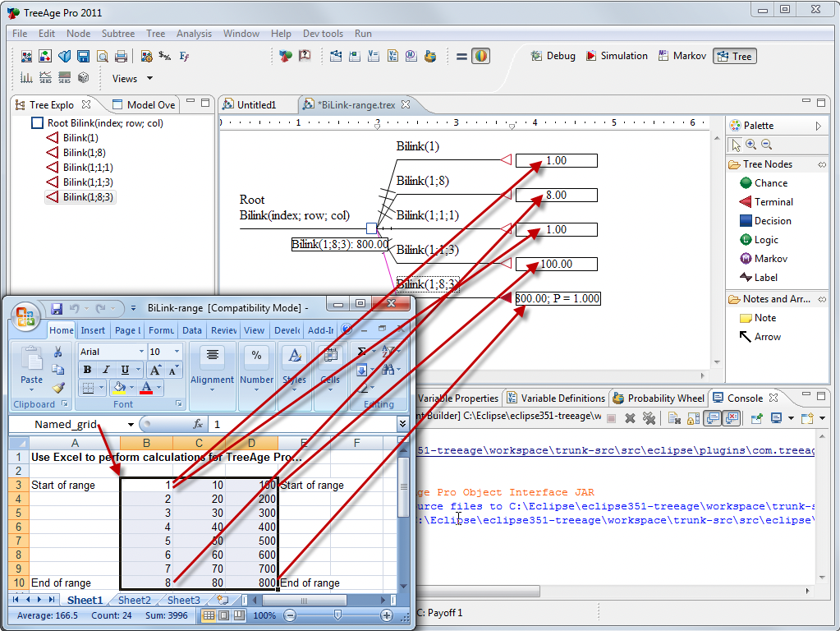Select the Chance node in palette
The height and width of the screenshot is (631, 840).
coord(764,183)
